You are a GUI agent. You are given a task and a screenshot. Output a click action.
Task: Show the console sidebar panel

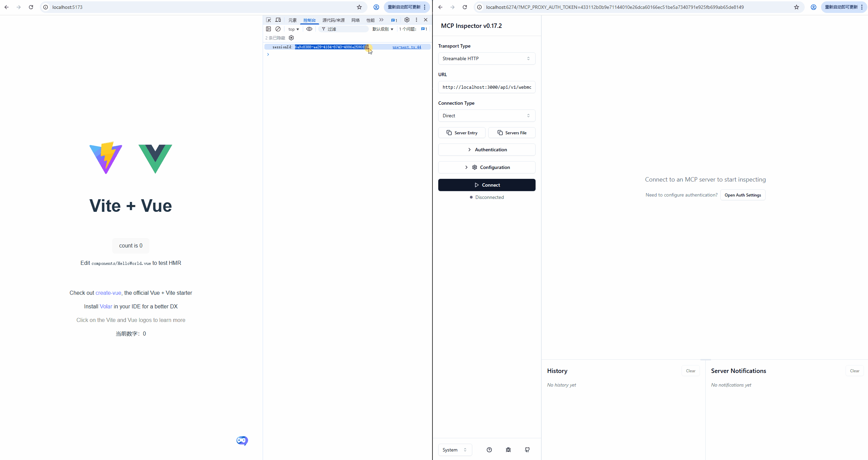[268, 29]
